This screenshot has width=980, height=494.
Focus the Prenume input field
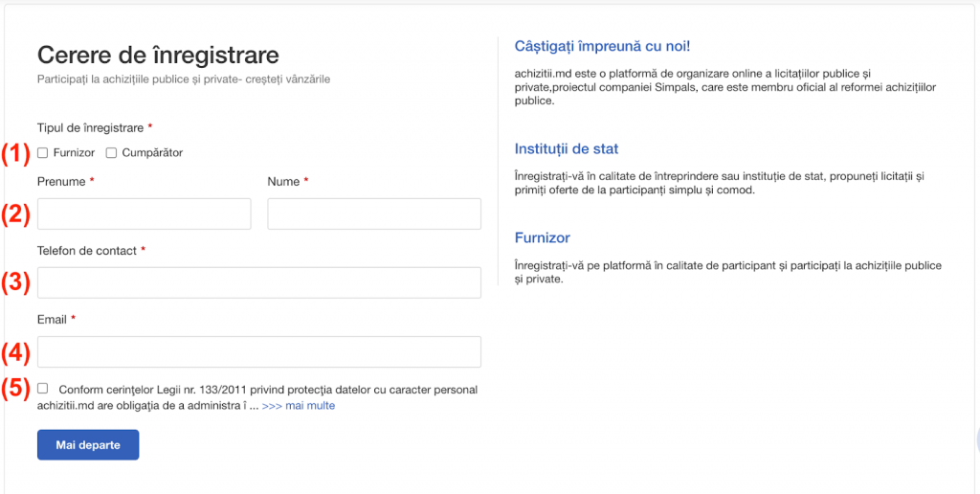(x=144, y=213)
